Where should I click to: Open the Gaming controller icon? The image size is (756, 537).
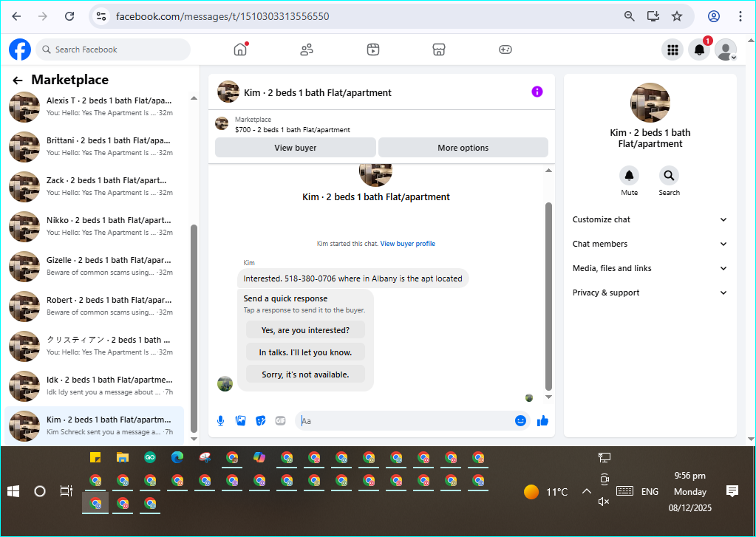click(505, 49)
